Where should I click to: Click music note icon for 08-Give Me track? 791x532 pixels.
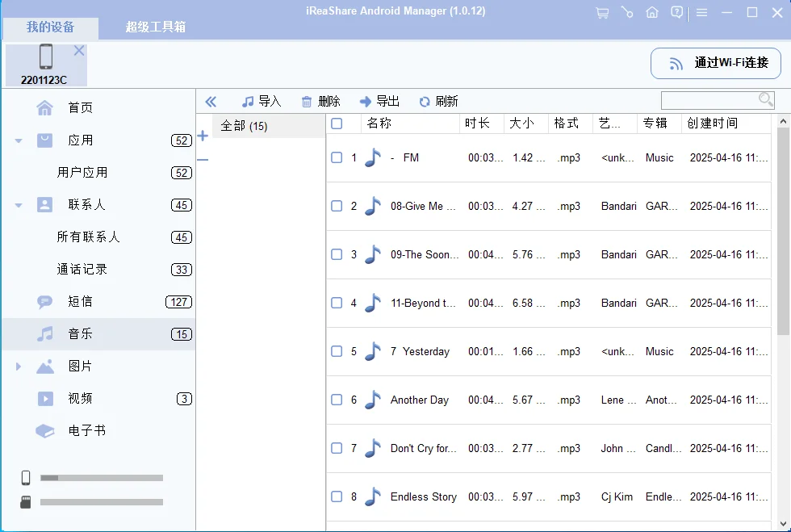372,206
